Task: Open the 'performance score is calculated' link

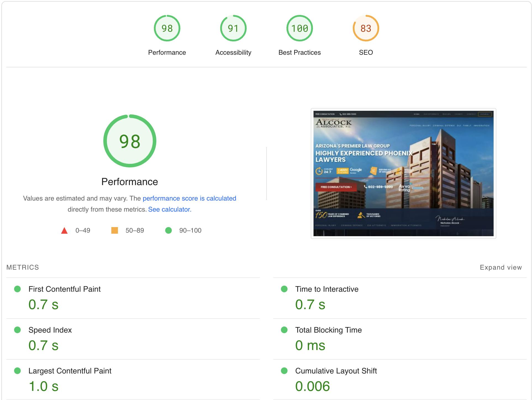Action: 189,198
